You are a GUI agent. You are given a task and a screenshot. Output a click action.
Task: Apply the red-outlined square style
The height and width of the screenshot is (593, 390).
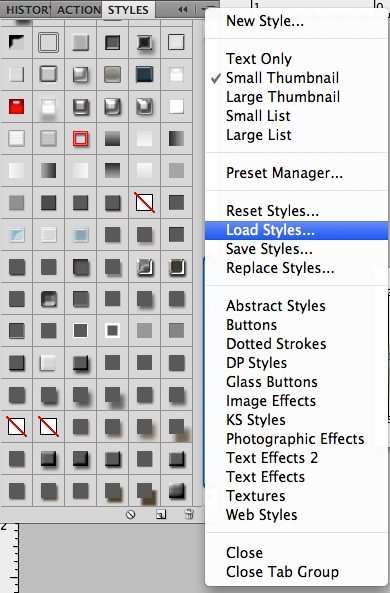80,138
